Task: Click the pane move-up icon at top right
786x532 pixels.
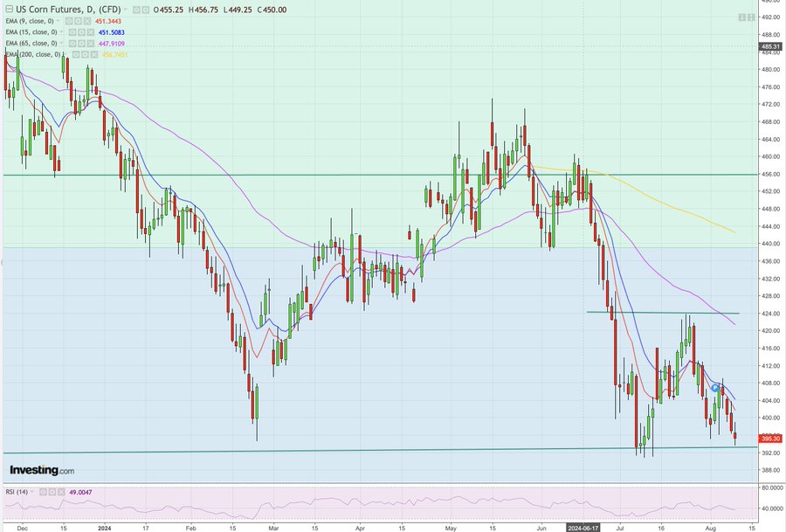Action: coord(741,17)
